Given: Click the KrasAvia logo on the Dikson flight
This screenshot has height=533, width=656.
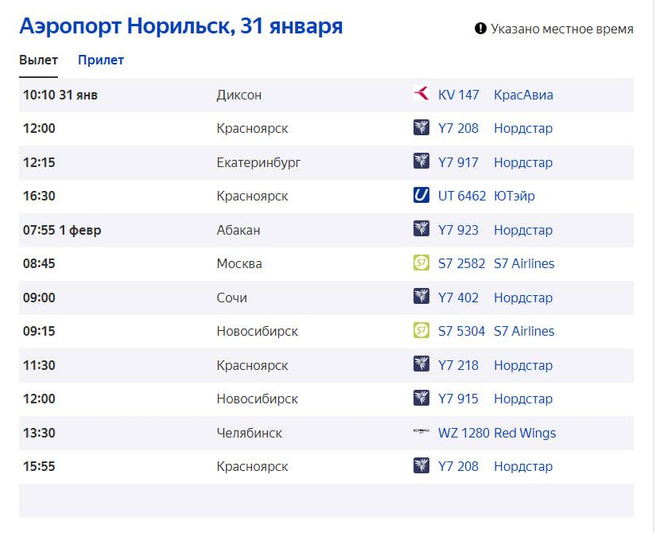Looking at the screenshot, I should [x=421, y=95].
